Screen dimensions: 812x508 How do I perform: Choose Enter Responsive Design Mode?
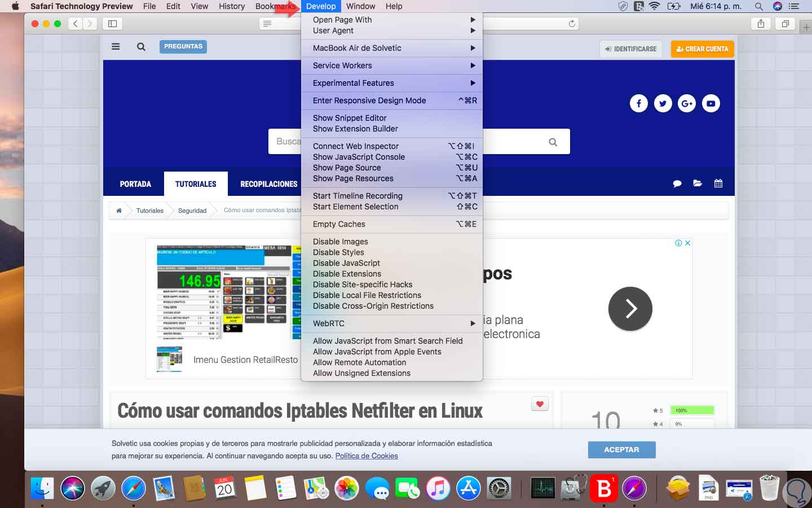coord(392,100)
